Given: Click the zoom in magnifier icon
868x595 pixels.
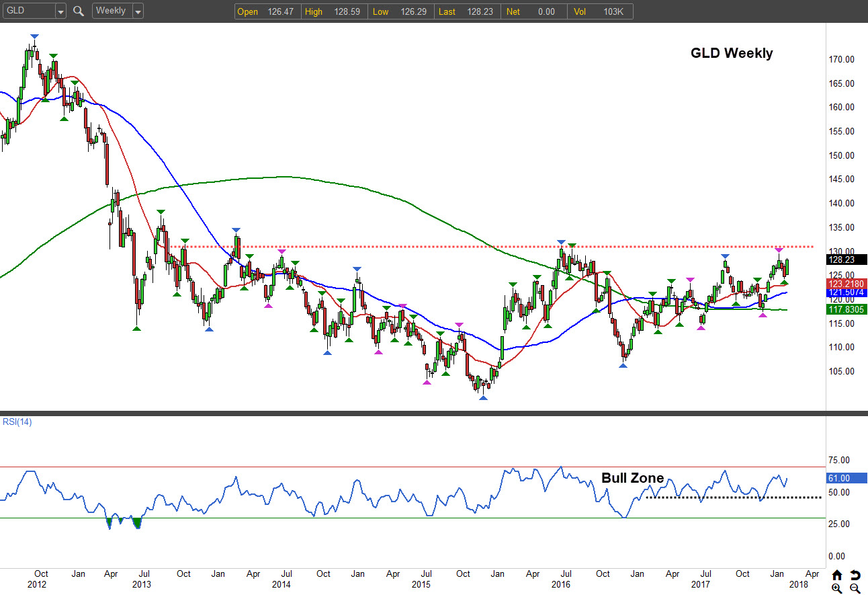Looking at the screenshot, I should click(837, 588).
